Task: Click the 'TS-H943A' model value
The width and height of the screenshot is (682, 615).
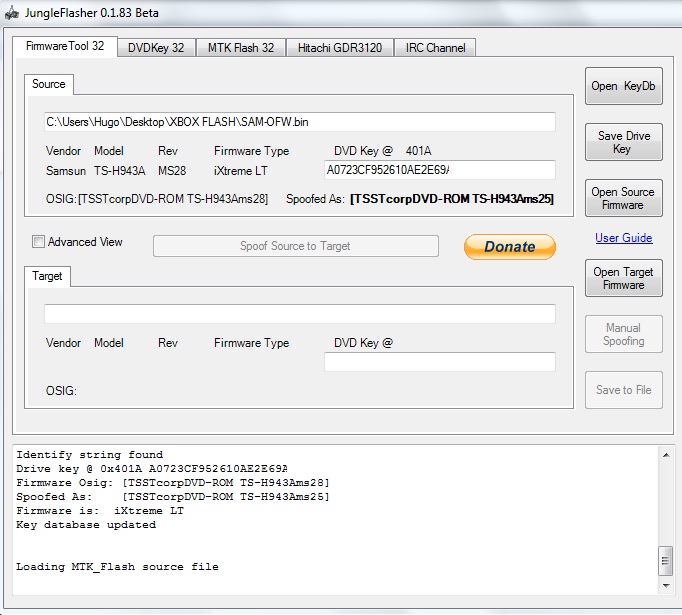Action: point(120,171)
